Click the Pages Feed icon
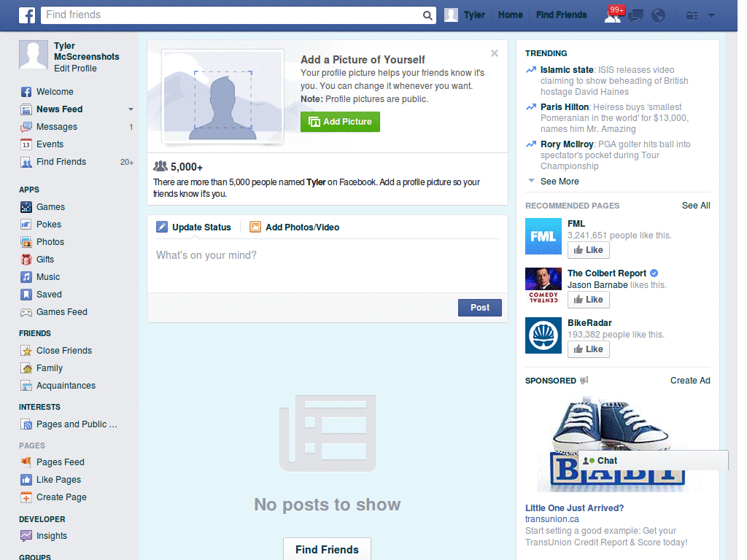 (26, 462)
